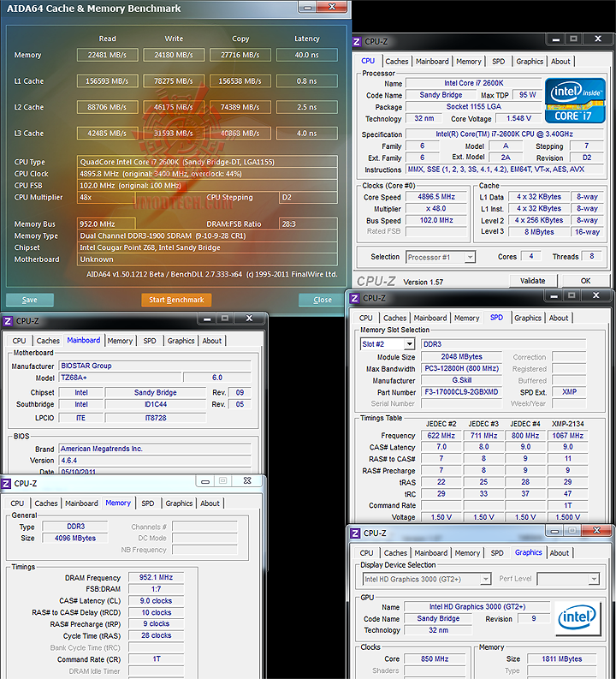Open the Perf Level dropdown
The height and width of the screenshot is (679, 616).
tap(594, 579)
